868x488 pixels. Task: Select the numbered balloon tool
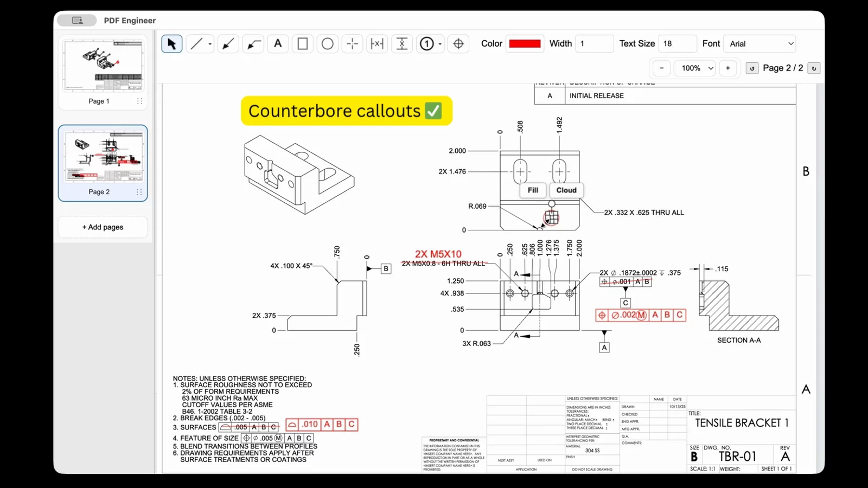(427, 43)
